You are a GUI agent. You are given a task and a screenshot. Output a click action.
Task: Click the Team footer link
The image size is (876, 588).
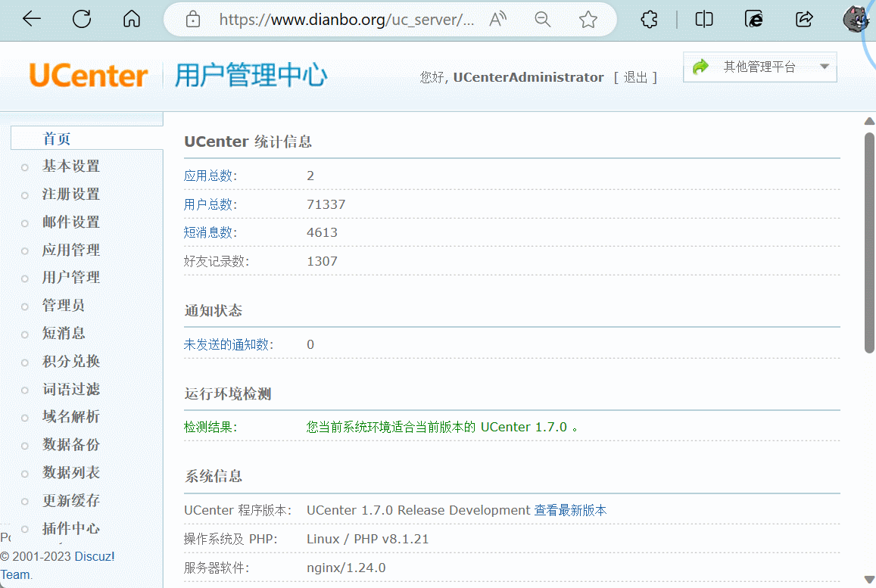[15, 574]
